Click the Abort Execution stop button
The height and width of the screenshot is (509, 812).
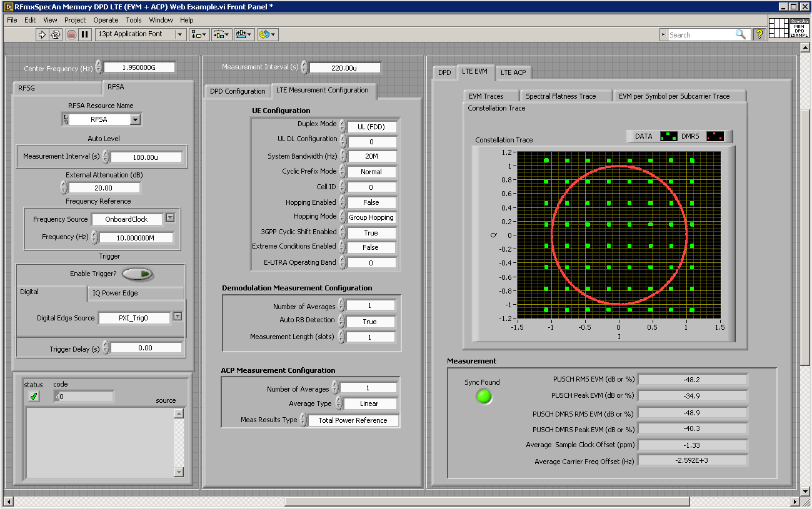[x=71, y=34]
